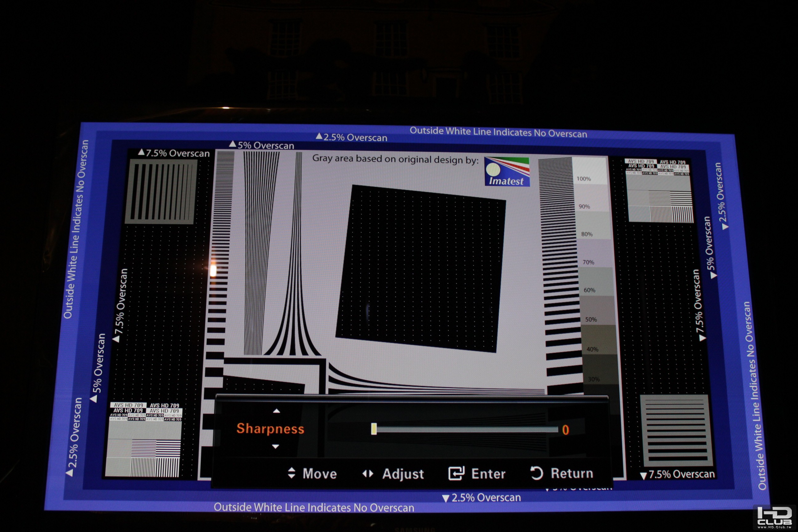This screenshot has width=798, height=532.
Task: Select the Sharpness menu label
Action: [270, 429]
